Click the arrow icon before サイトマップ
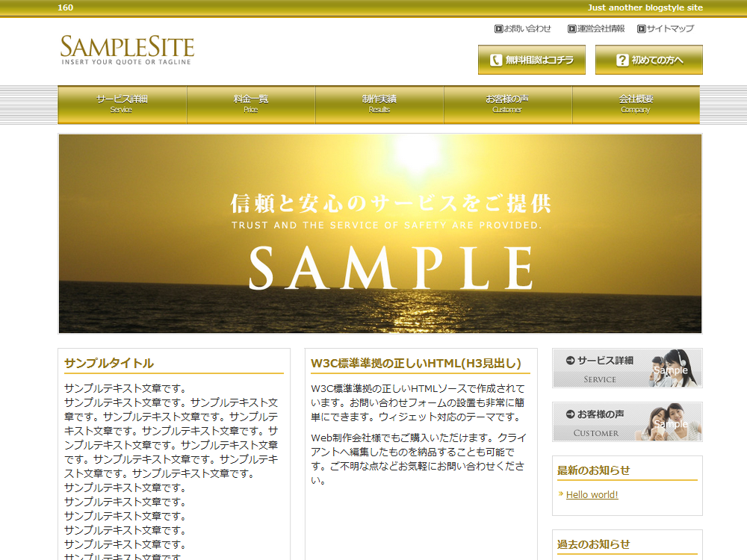 (x=641, y=29)
